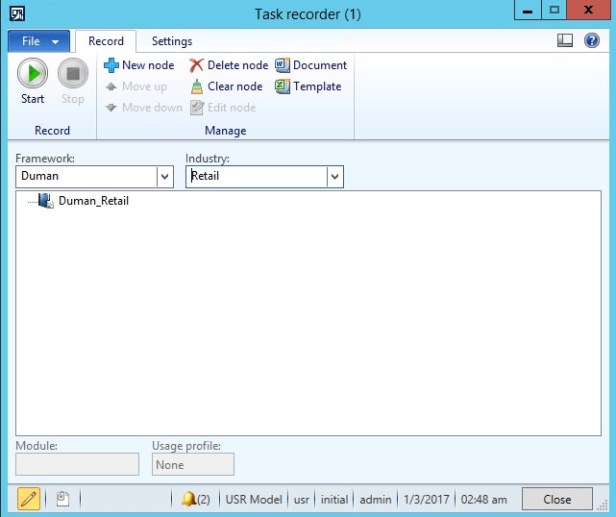Select the Record tab
616x517 pixels.
click(106, 41)
